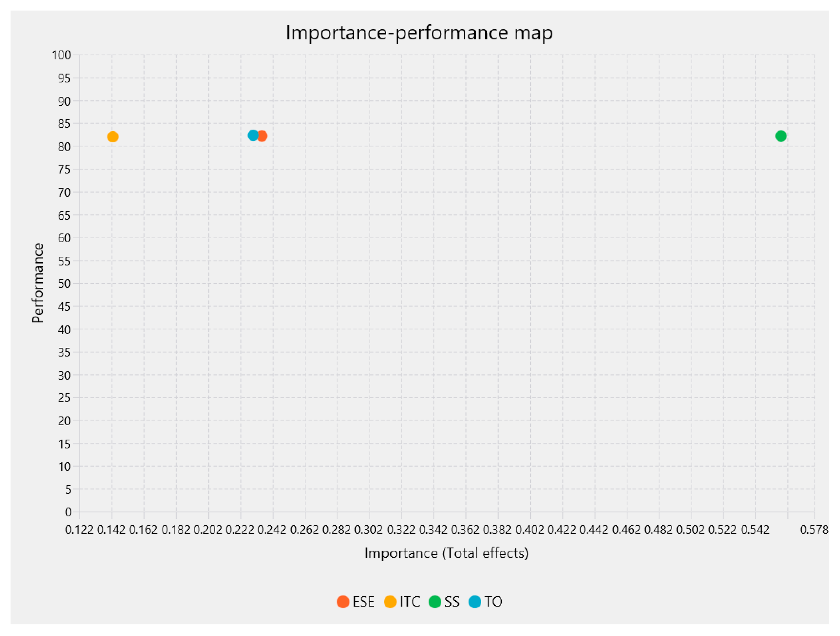Click the ESE legend color circle

coord(343,602)
